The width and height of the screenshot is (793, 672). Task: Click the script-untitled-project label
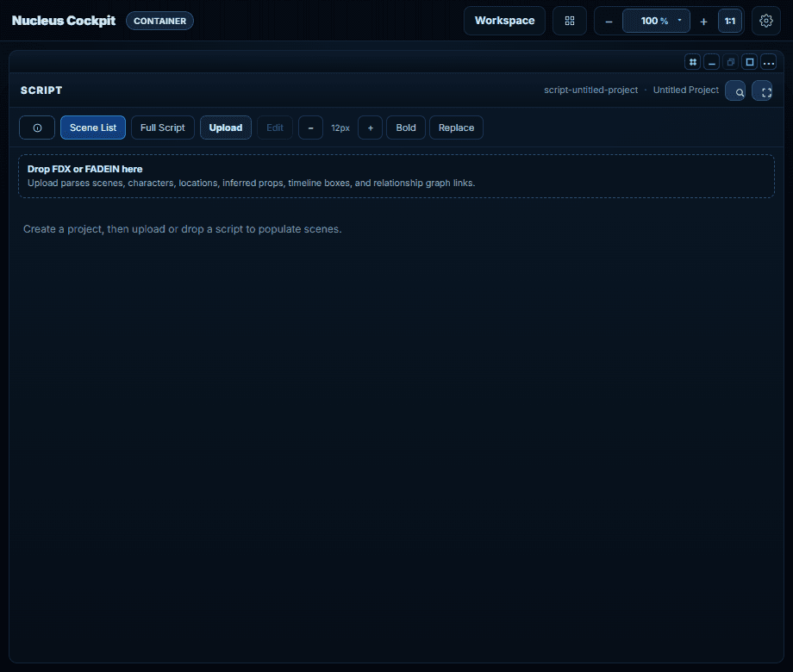(x=590, y=90)
